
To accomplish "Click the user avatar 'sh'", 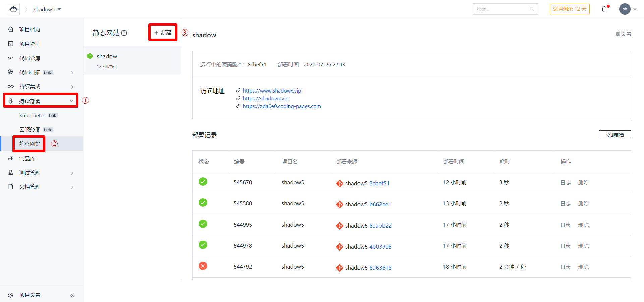I will point(625,9).
